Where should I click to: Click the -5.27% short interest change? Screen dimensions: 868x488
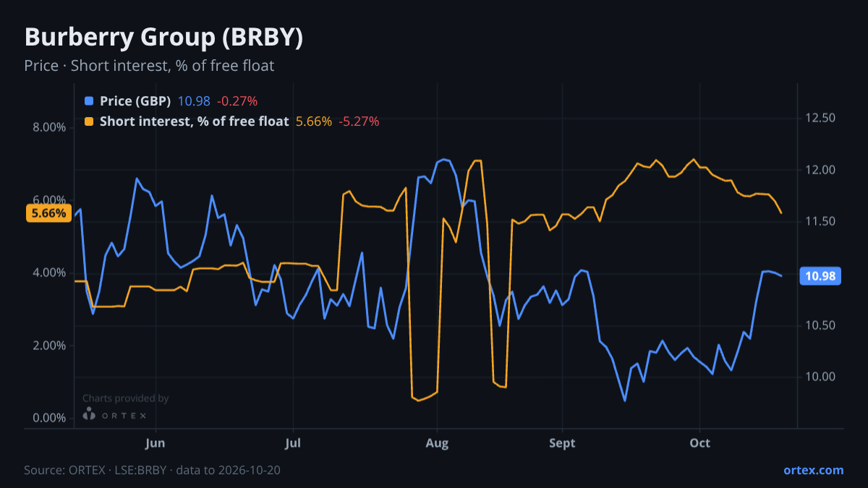pos(359,121)
